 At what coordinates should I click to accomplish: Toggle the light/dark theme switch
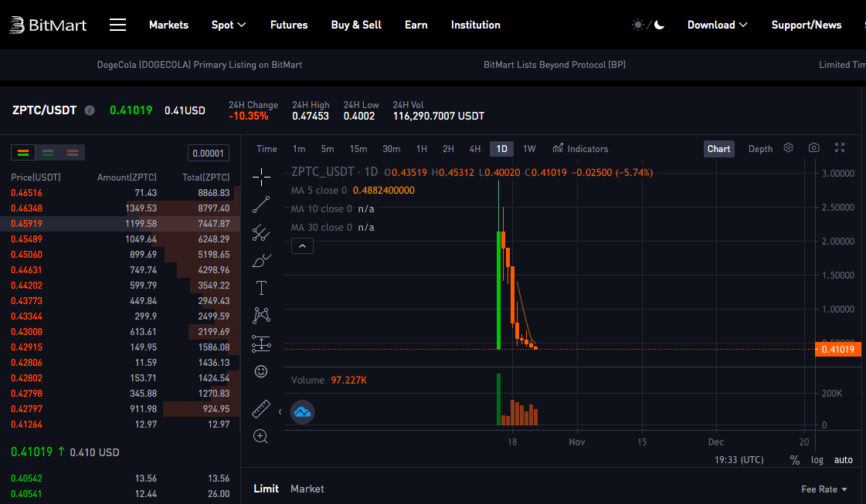(648, 25)
